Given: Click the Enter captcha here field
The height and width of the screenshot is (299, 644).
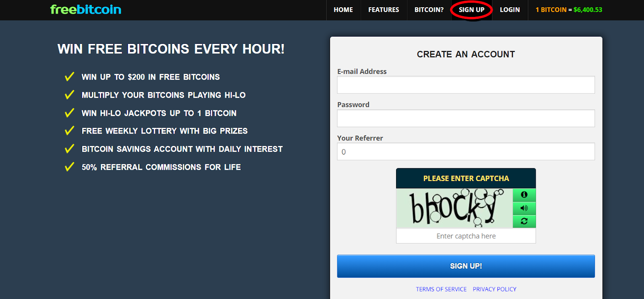Looking at the screenshot, I should [466, 236].
